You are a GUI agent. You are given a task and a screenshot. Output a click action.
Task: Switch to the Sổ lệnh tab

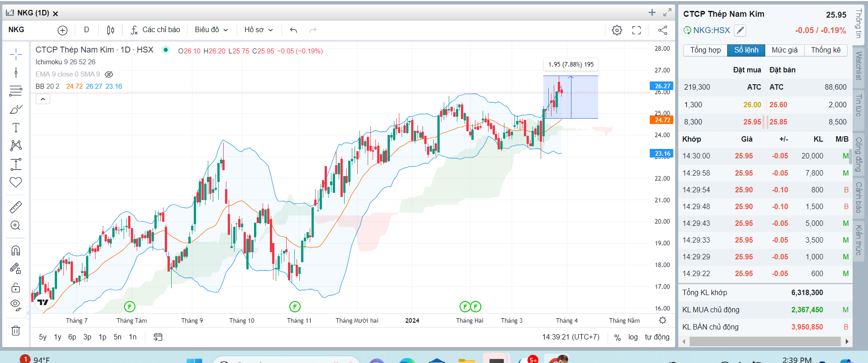pos(746,50)
